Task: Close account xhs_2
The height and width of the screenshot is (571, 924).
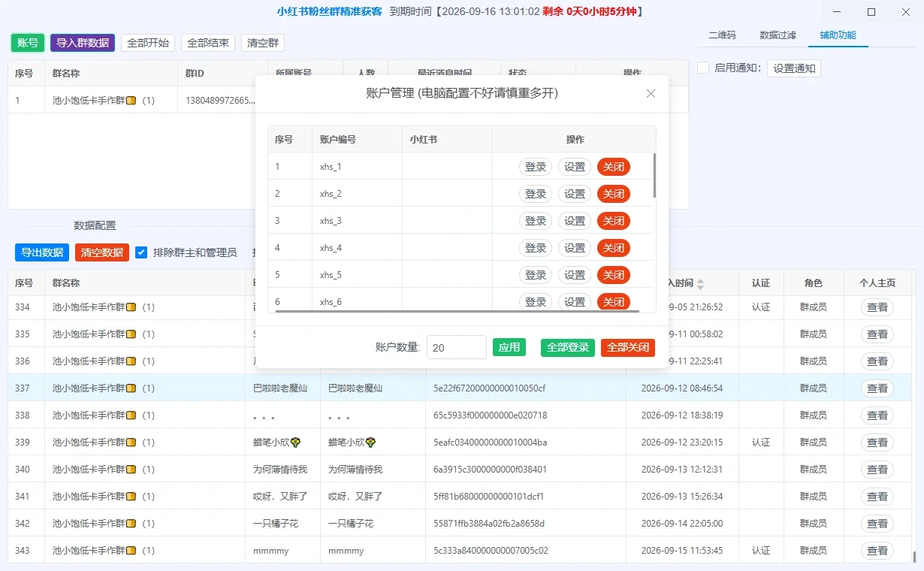Action: click(x=614, y=194)
